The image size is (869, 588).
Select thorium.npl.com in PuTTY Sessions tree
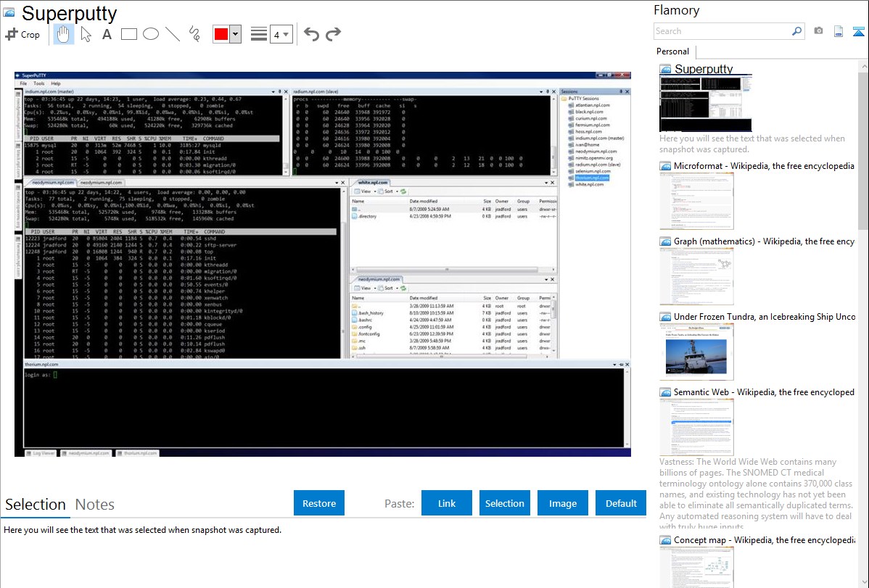tap(592, 178)
